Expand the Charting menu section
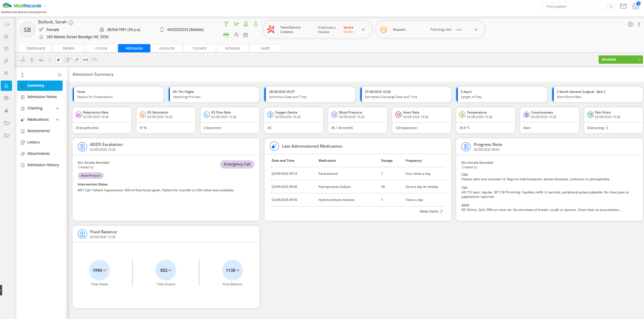Viewport: 644px width, 319px height. pyautogui.click(x=57, y=108)
